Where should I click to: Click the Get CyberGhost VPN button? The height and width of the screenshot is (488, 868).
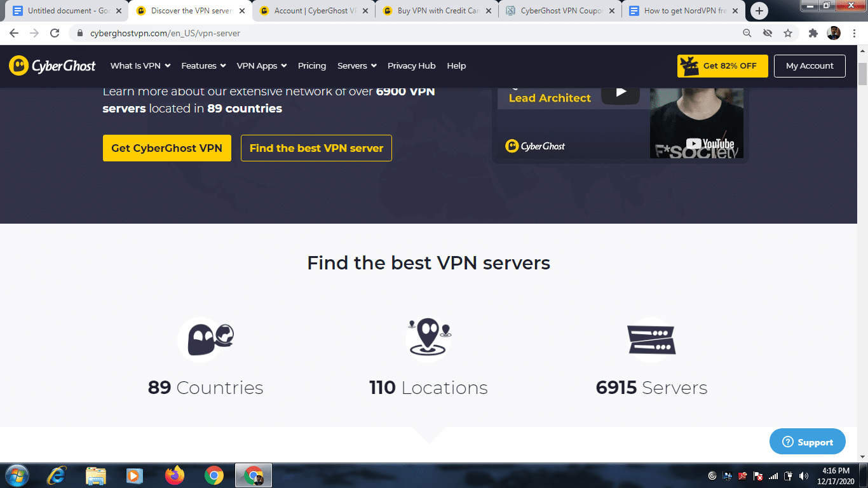point(167,148)
